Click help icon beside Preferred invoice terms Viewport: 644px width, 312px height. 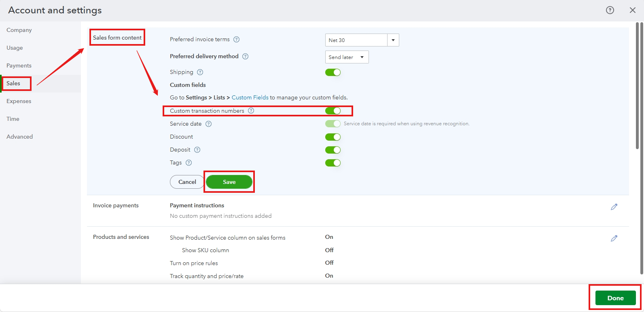[x=237, y=40]
